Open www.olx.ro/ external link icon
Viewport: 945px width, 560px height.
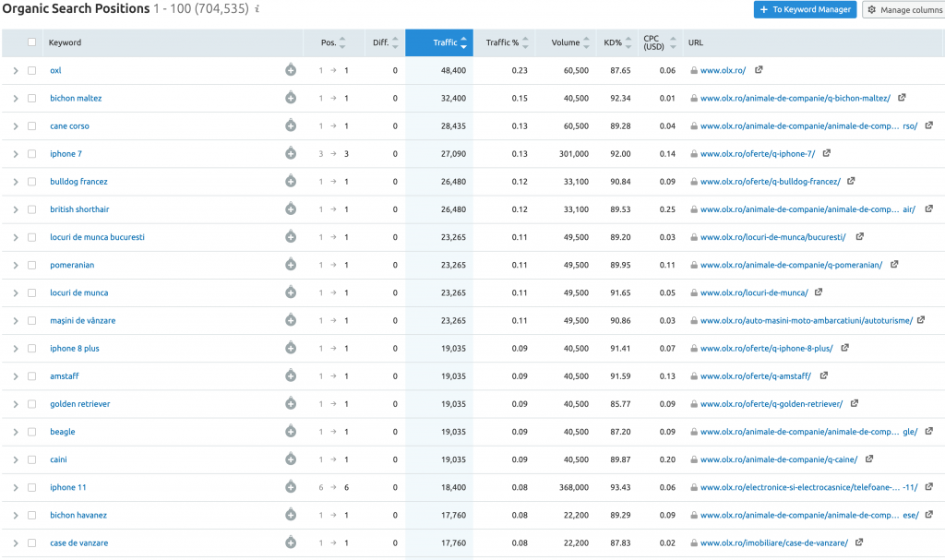click(x=759, y=70)
